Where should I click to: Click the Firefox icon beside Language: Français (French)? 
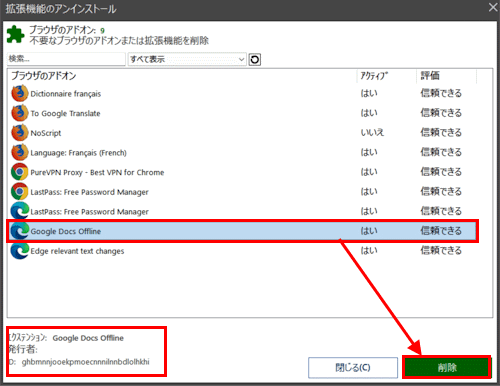(20, 152)
